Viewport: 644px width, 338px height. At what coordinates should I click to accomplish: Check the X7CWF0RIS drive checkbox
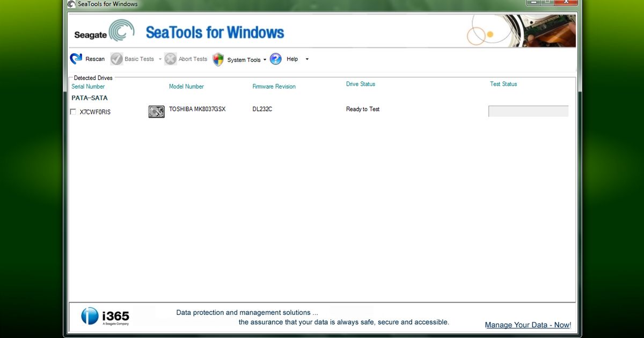tap(73, 112)
